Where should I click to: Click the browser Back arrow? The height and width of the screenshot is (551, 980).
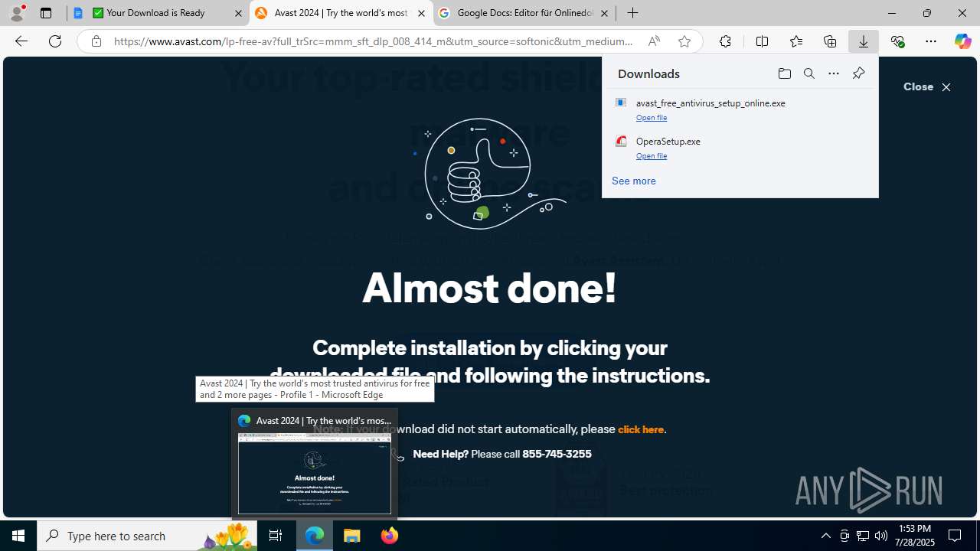21,41
